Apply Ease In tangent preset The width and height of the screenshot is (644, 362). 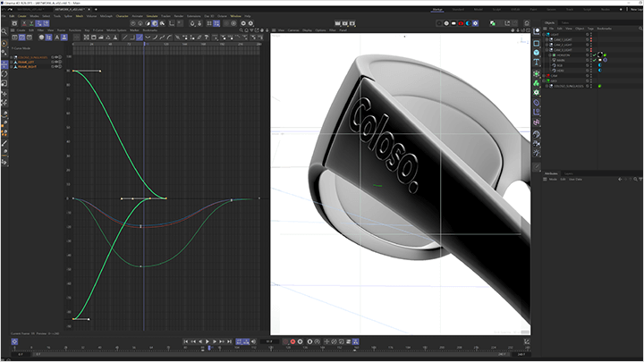pyautogui.click(x=155, y=38)
